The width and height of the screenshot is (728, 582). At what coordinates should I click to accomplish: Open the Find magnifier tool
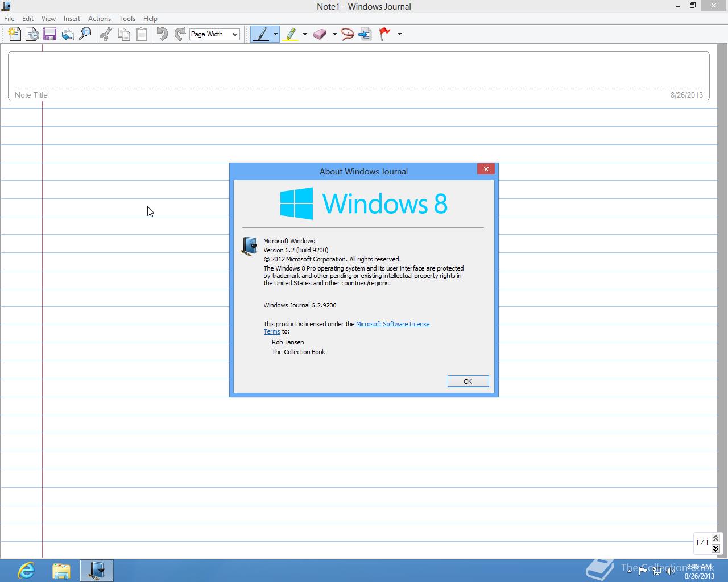pos(85,34)
